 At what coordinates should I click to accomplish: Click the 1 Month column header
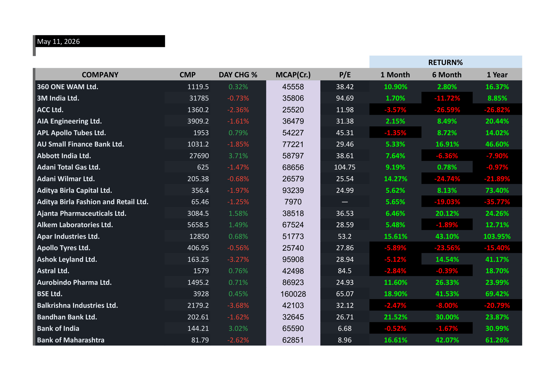click(395, 75)
